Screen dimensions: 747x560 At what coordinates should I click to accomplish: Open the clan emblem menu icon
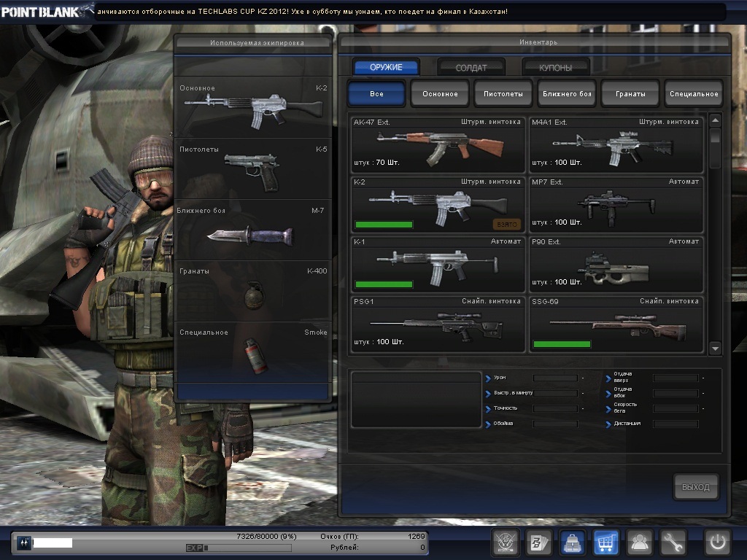(x=505, y=542)
